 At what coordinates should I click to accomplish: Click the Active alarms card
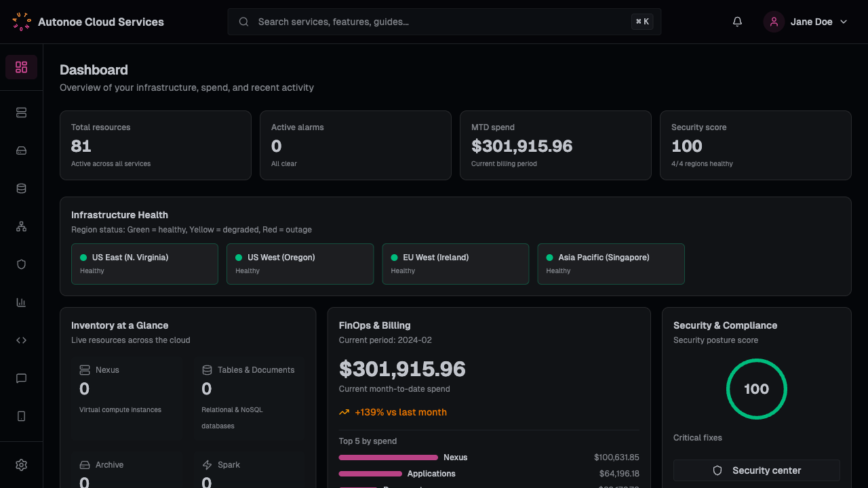click(355, 145)
